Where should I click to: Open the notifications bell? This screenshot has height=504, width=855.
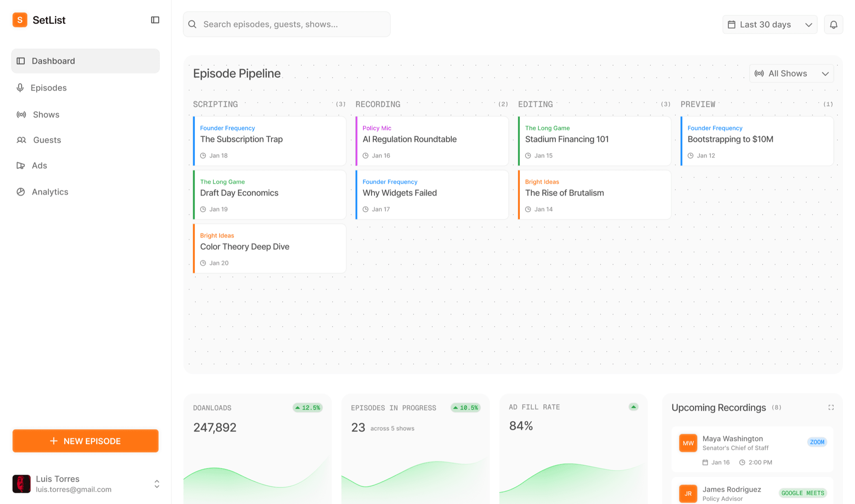833,24
